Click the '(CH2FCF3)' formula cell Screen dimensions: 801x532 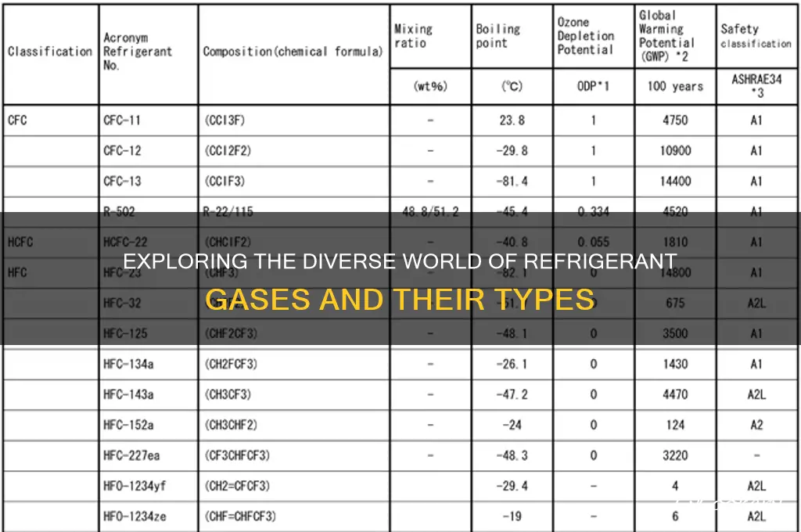point(231,364)
